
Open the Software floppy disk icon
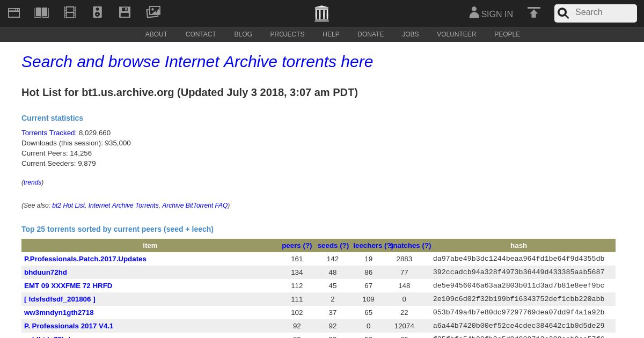pos(125,12)
